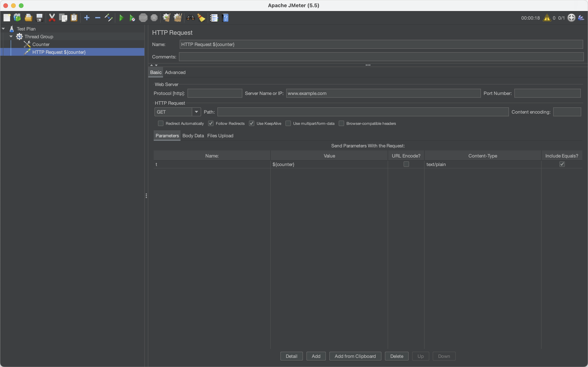The width and height of the screenshot is (588, 367).
Task: Click the Add from Clipboard button
Action: point(355,356)
